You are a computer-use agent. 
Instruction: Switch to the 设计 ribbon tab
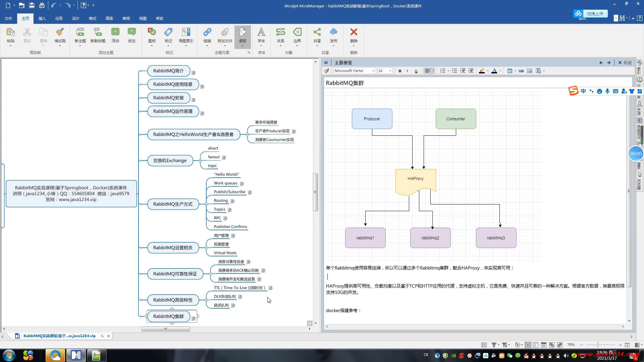[75, 18]
